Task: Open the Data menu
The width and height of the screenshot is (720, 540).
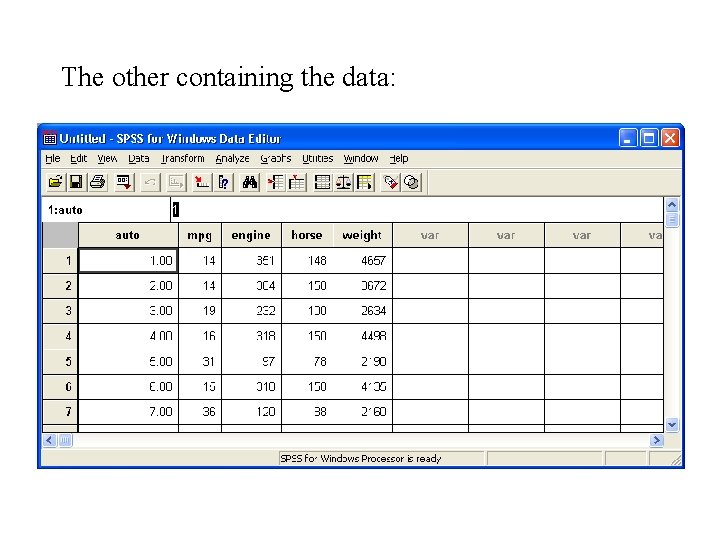Action: [x=139, y=158]
